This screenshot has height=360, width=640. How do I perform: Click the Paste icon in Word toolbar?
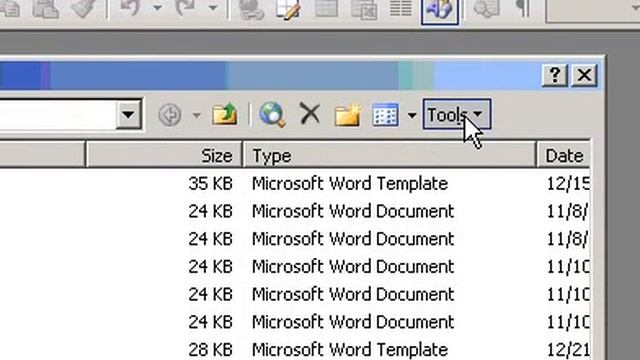pos(46,9)
